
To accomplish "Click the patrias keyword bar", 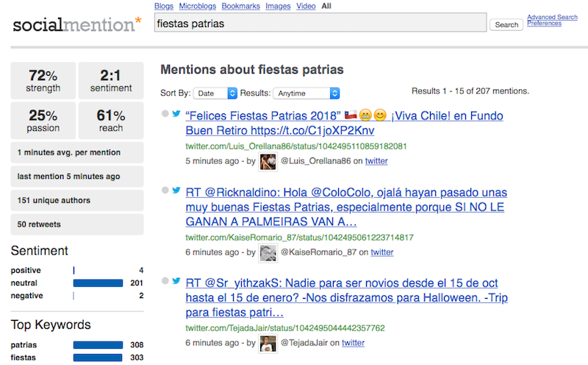I will tap(98, 344).
